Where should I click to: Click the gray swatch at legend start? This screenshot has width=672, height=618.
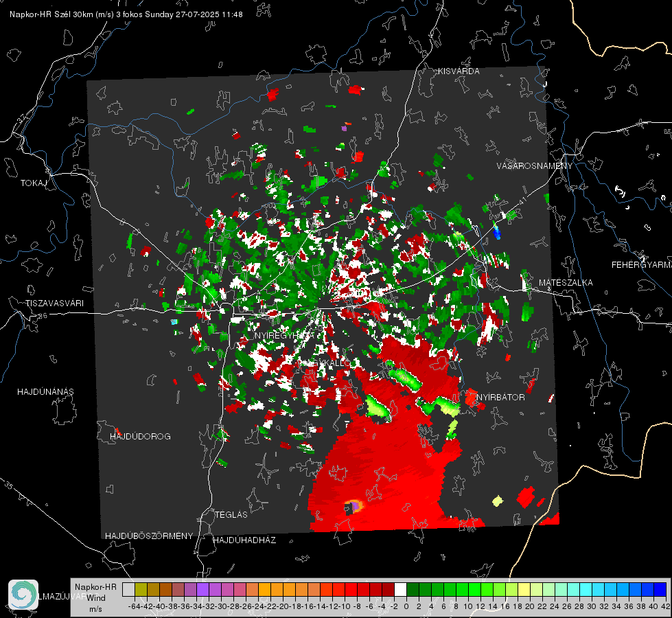point(128,589)
